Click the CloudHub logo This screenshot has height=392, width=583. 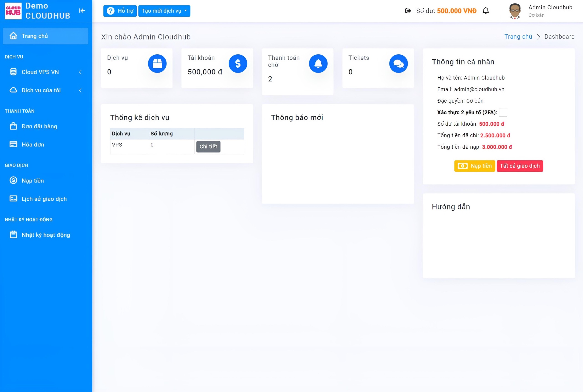point(13,11)
